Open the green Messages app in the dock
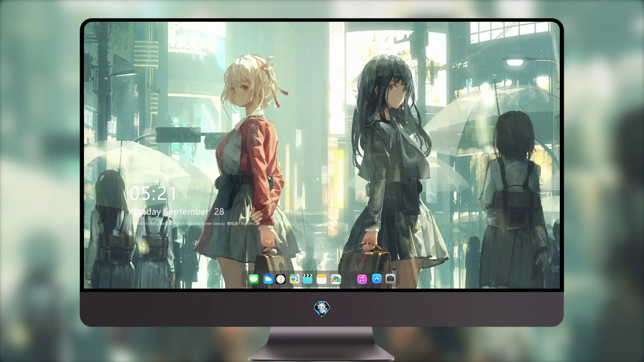644x362 pixels. click(x=254, y=279)
